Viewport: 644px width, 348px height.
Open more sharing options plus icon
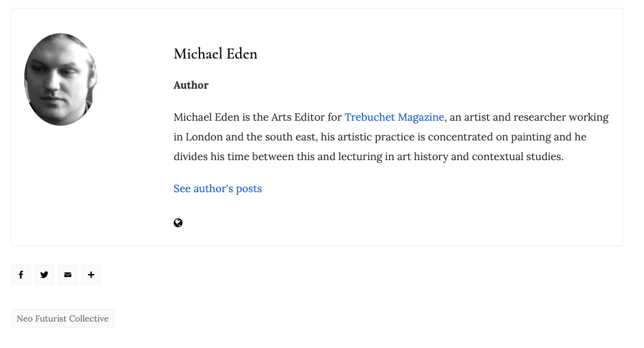tap(91, 275)
